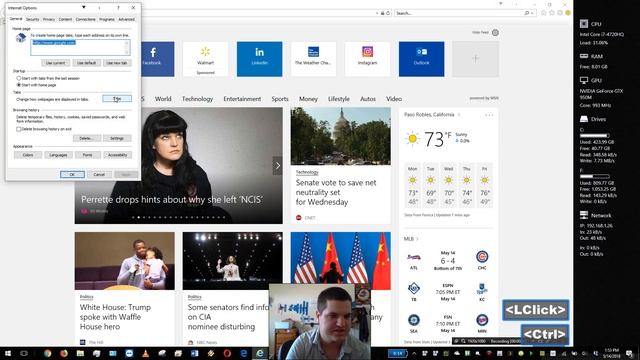Switch to the Content tab

[65, 19]
